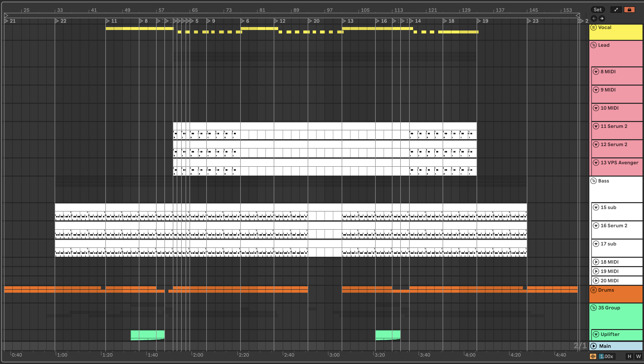
Task: Fold the Drums group track
Action: (594, 290)
